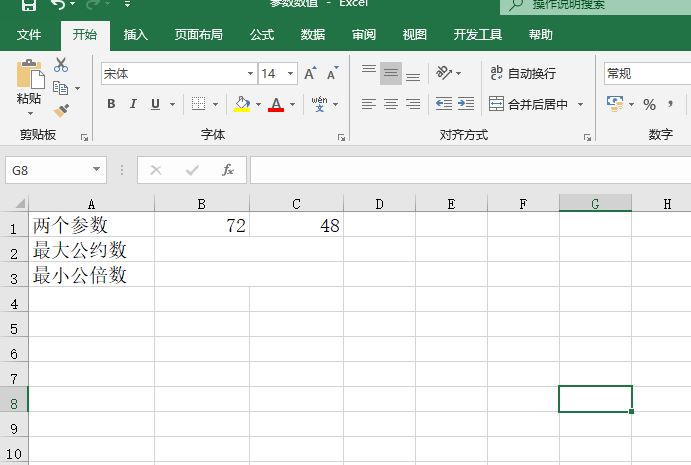Select cell B1 containing 72
The image size is (691, 465).
[x=202, y=225]
